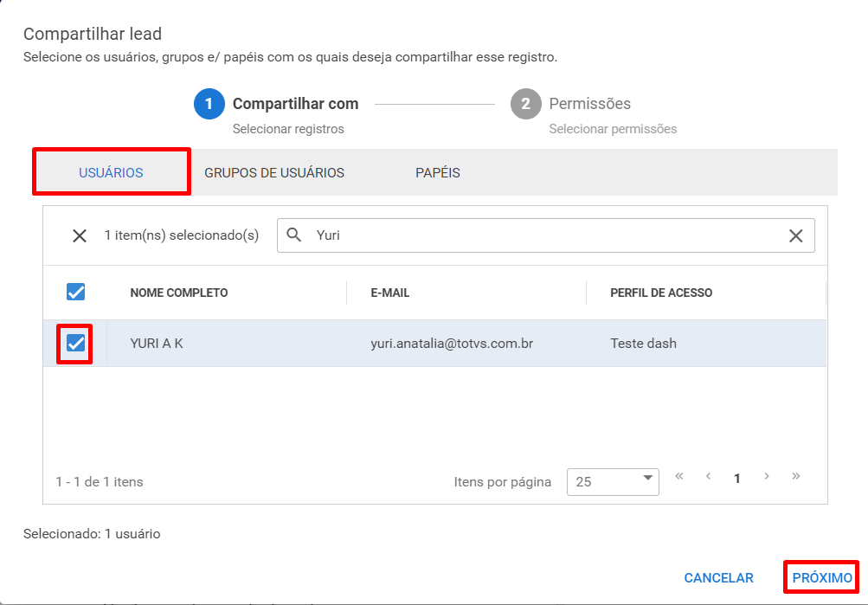Uncheck the YURI A K row checkbox
Screen dimensions: 868x605
(76, 344)
